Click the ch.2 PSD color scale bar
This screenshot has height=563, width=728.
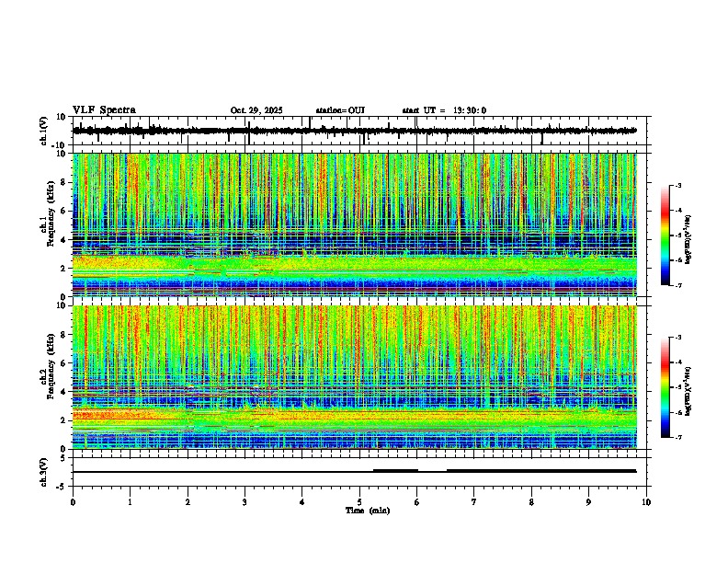[665, 387]
